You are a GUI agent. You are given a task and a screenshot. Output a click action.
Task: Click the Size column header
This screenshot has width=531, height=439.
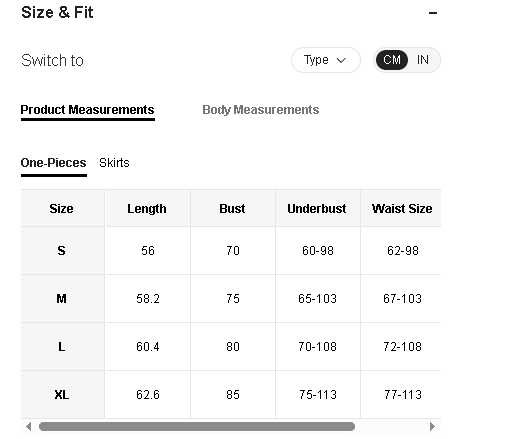[x=61, y=208]
